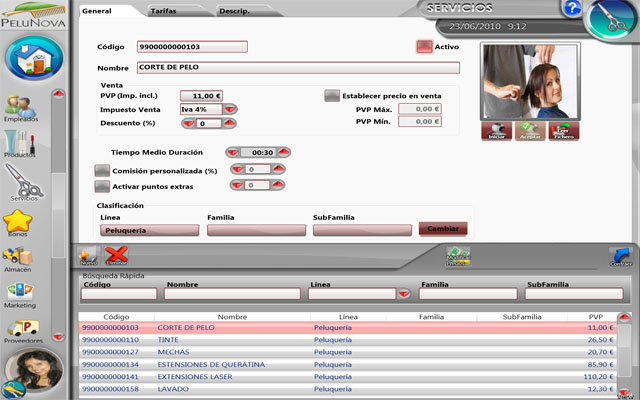Click the Búsqueda Rápida SubFamilia field

pyautogui.click(x=574, y=294)
